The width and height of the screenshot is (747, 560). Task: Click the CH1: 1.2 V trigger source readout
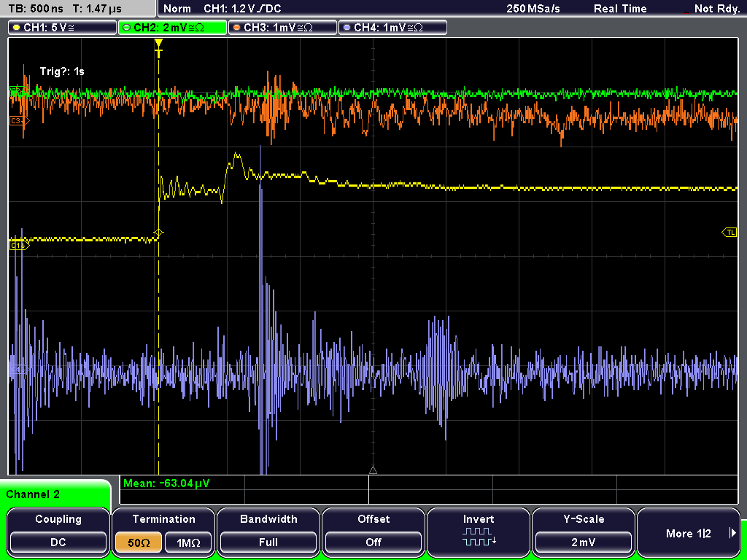(242, 9)
